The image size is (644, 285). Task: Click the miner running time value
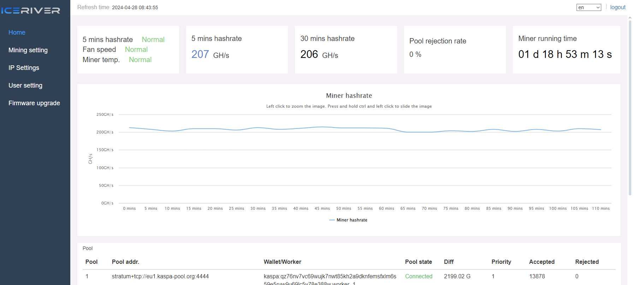coord(565,54)
